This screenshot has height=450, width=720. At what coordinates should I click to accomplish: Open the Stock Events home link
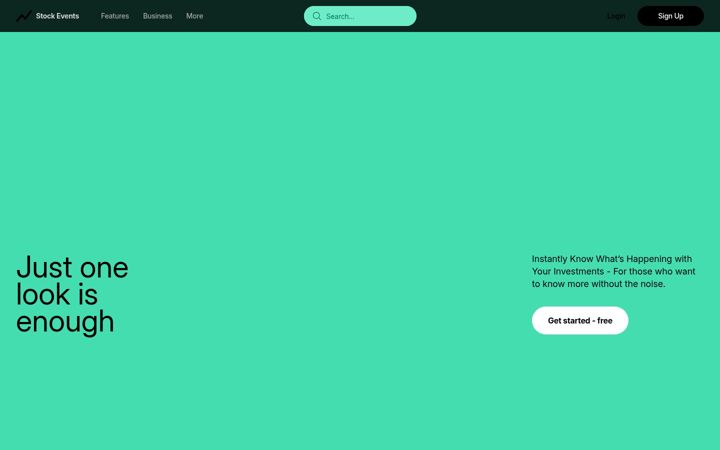(x=48, y=16)
